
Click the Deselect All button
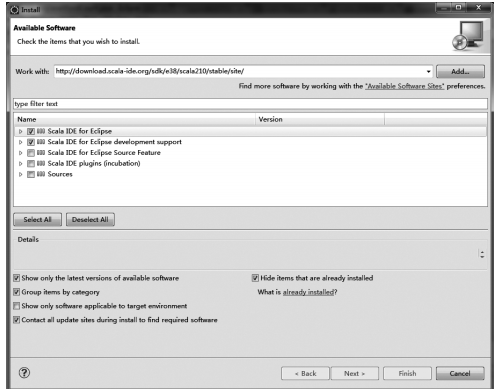[90, 220]
